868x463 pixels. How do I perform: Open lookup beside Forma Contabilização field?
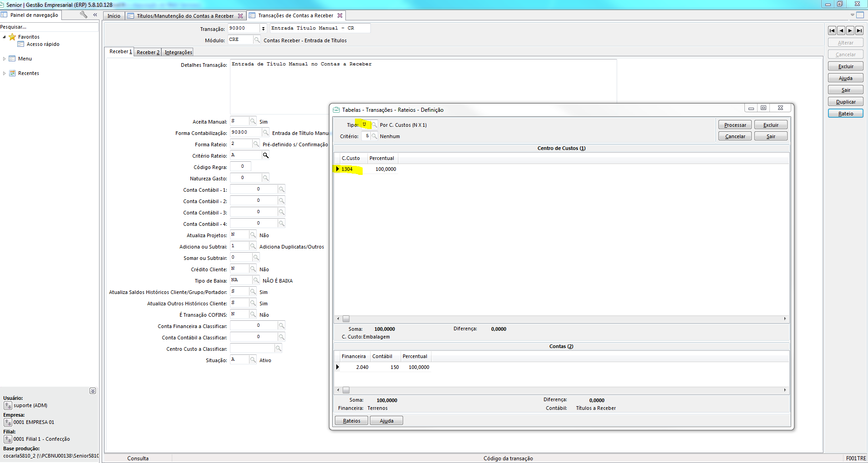tap(266, 133)
